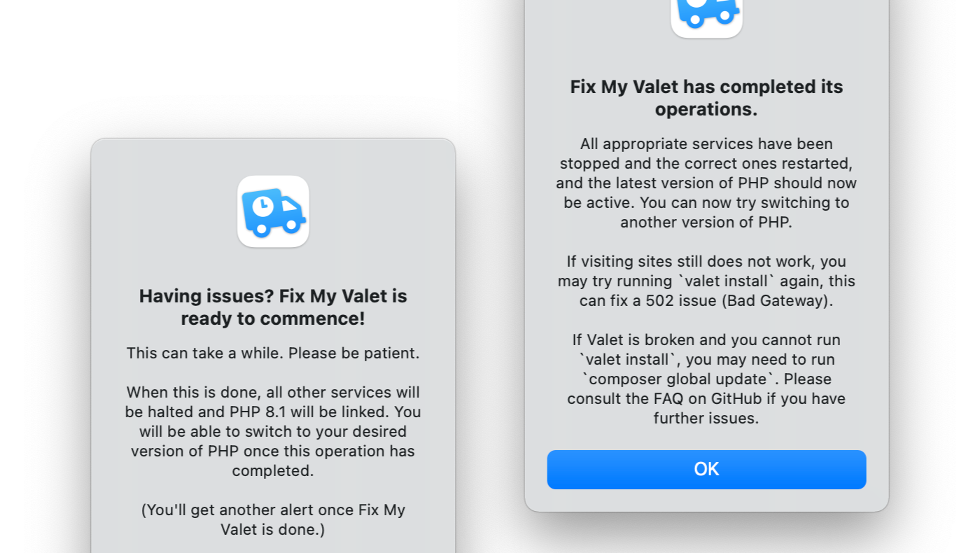Click the "All appropriate services" paragraph
Image resolution: width=980 pixels, height=553 pixels.
706,183
